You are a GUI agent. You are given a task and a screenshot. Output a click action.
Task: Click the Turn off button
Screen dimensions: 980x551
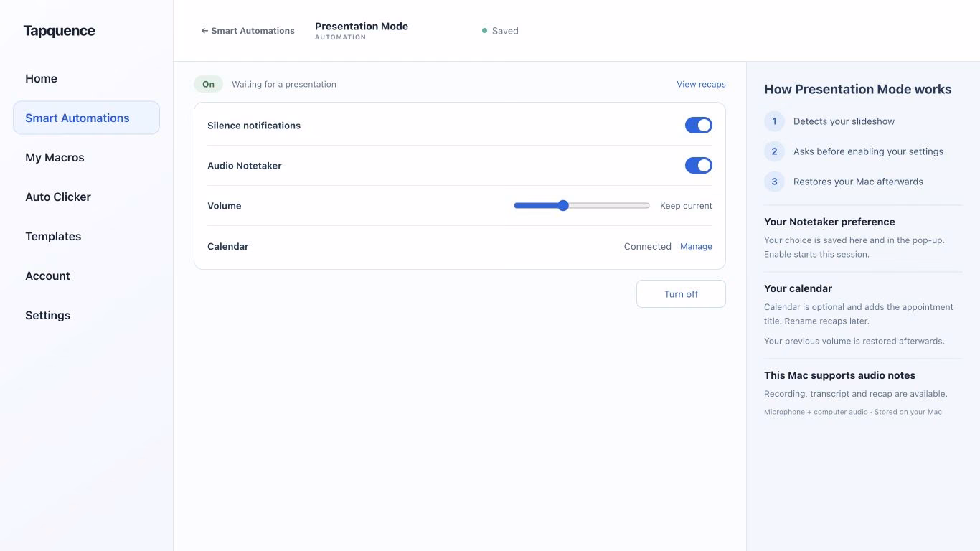click(681, 294)
